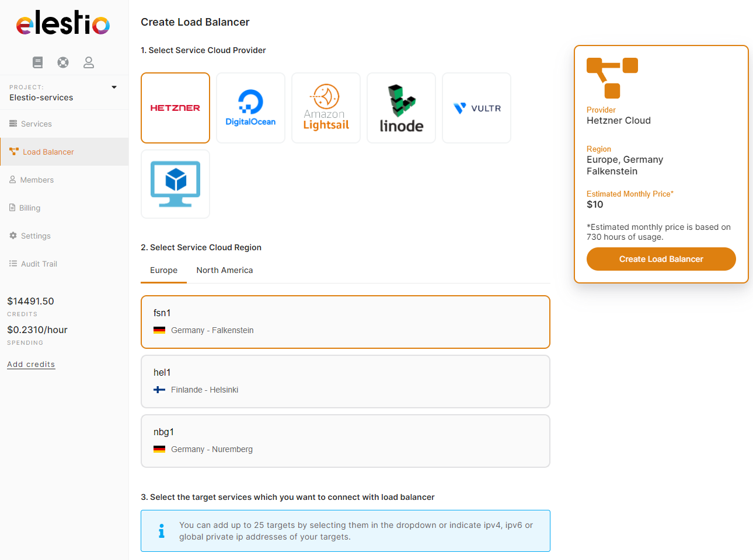Switch to the North America tab
The width and height of the screenshot is (753, 560).
(x=225, y=271)
